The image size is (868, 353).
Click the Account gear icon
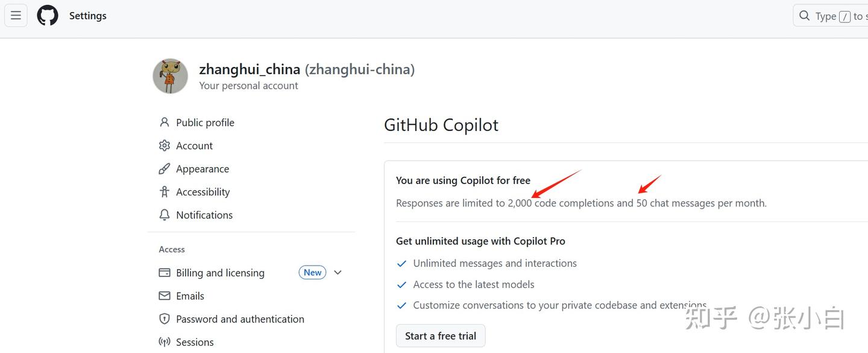pyautogui.click(x=164, y=145)
